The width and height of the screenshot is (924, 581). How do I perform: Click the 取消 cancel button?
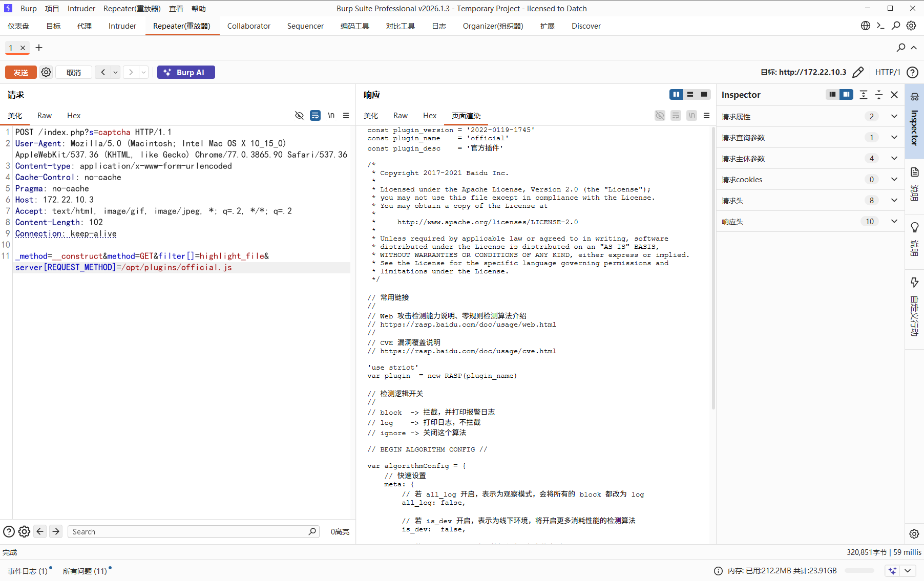[74, 72]
